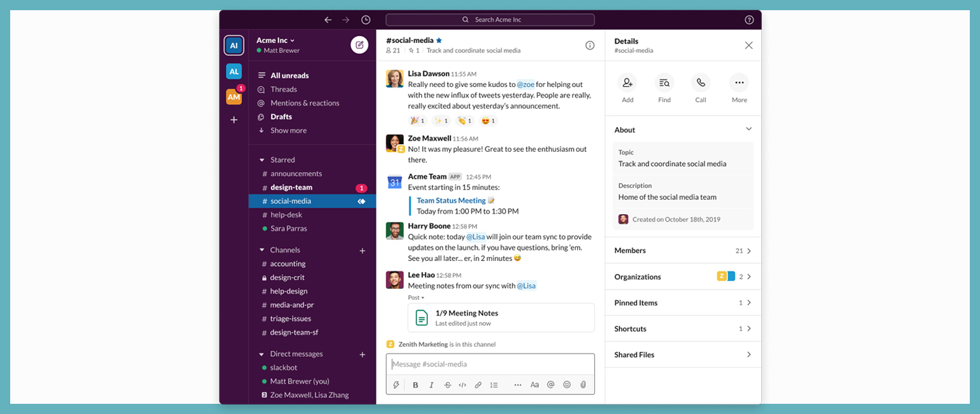980x414 pixels.
Task: Expand the Pinned Items section
Action: [x=683, y=303]
